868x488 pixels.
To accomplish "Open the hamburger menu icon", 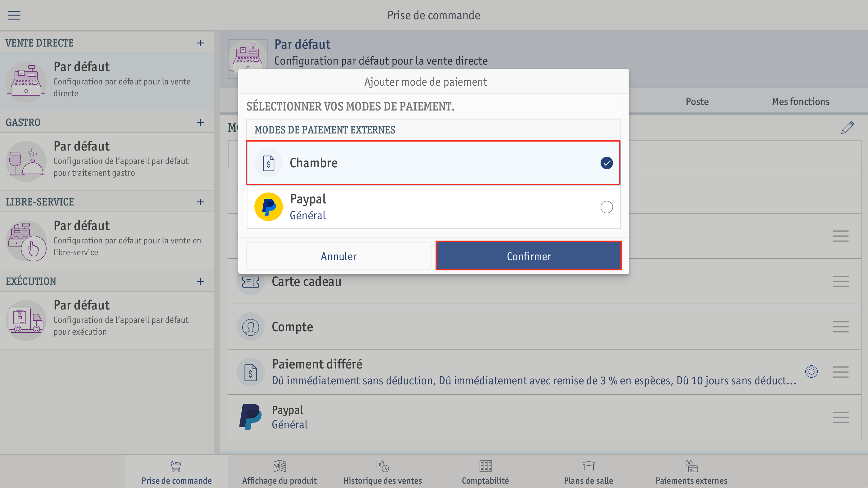I will [x=14, y=15].
